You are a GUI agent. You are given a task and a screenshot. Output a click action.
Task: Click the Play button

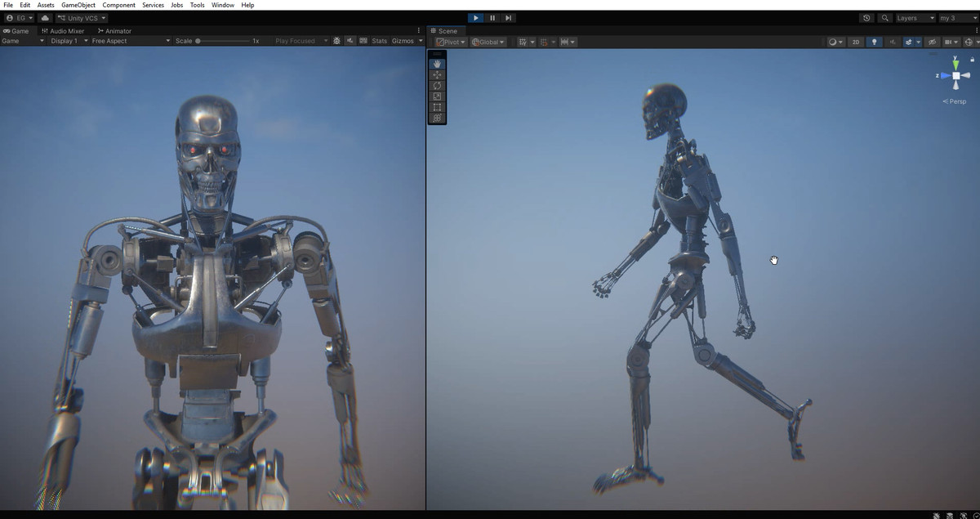point(476,18)
